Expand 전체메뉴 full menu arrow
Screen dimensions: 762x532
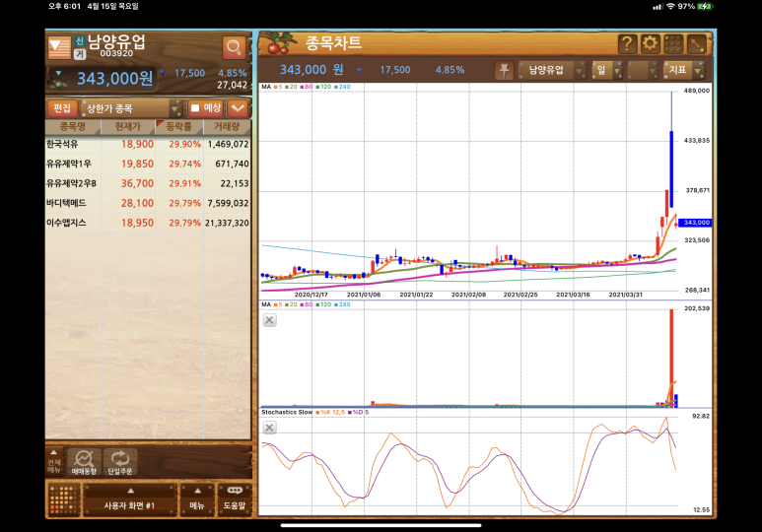(54, 461)
